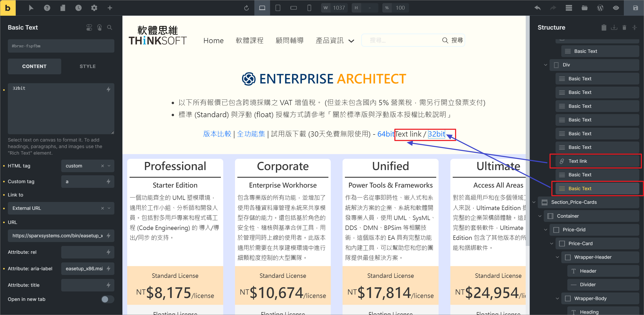Clear the HTML tag custom value
The image size is (644, 315).
tap(103, 166)
